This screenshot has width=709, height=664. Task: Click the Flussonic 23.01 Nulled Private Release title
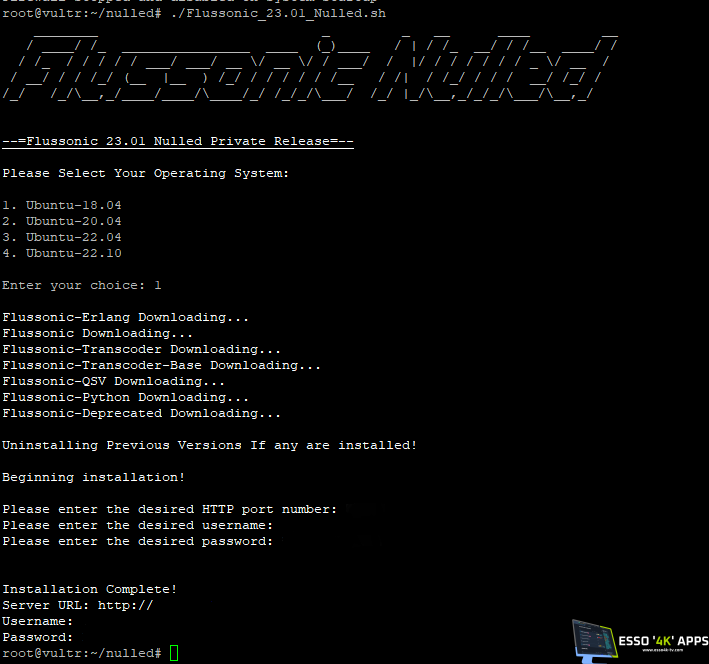point(178,141)
